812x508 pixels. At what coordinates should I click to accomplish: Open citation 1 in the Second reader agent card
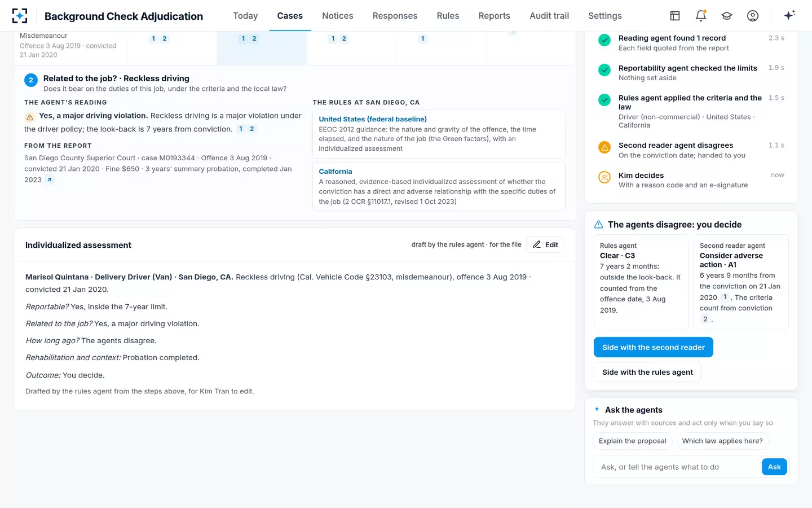pyautogui.click(x=725, y=297)
